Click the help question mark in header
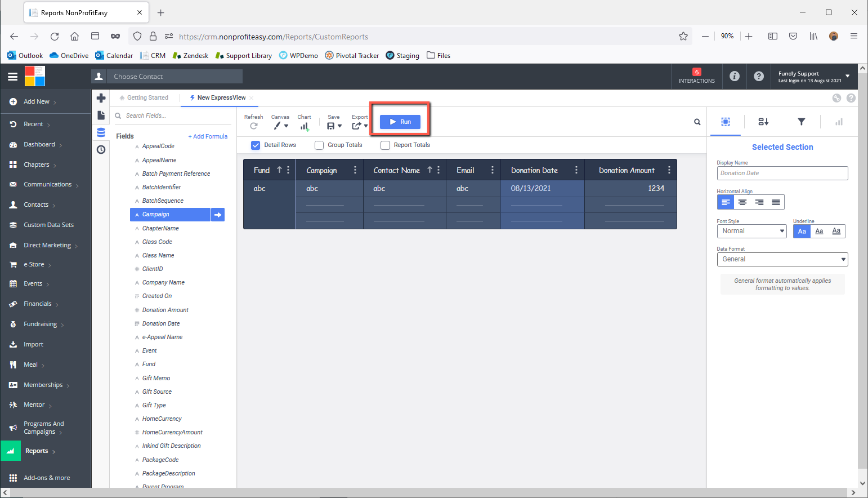 [x=759, y=76]
